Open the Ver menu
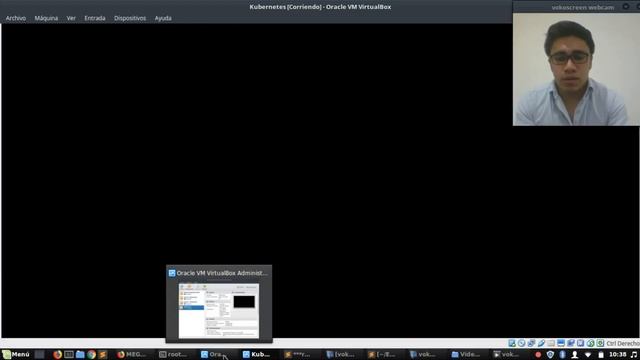The width and height of the screenshot is (640, 360). tap(71, 18)
